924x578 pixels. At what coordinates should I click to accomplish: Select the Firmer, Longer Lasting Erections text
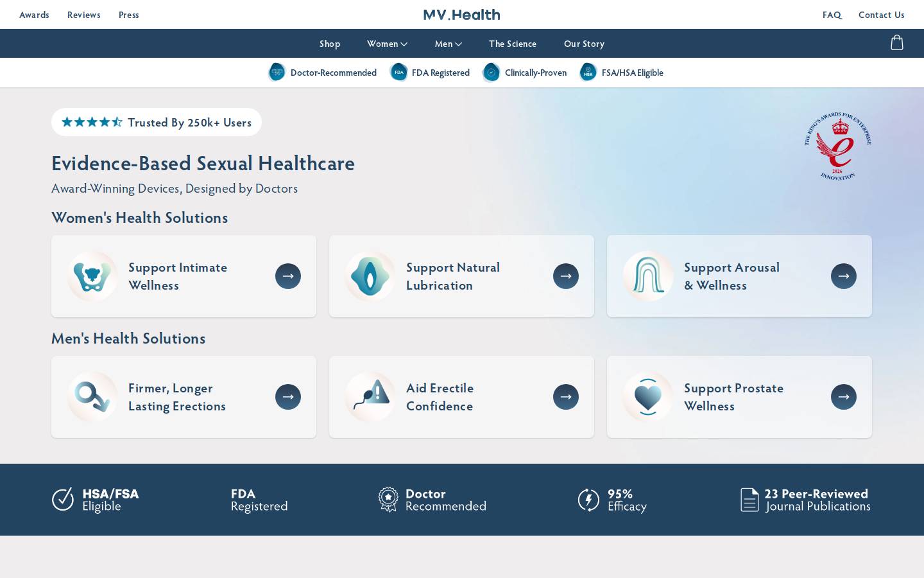[177, 397]
